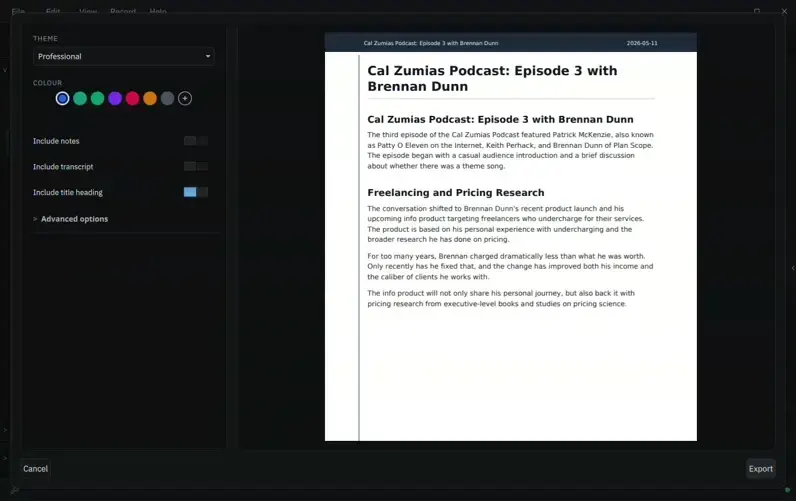796x501 pixels.
Task: Click the paragraph starting 'The third episode'
Action: pos(510,150)
